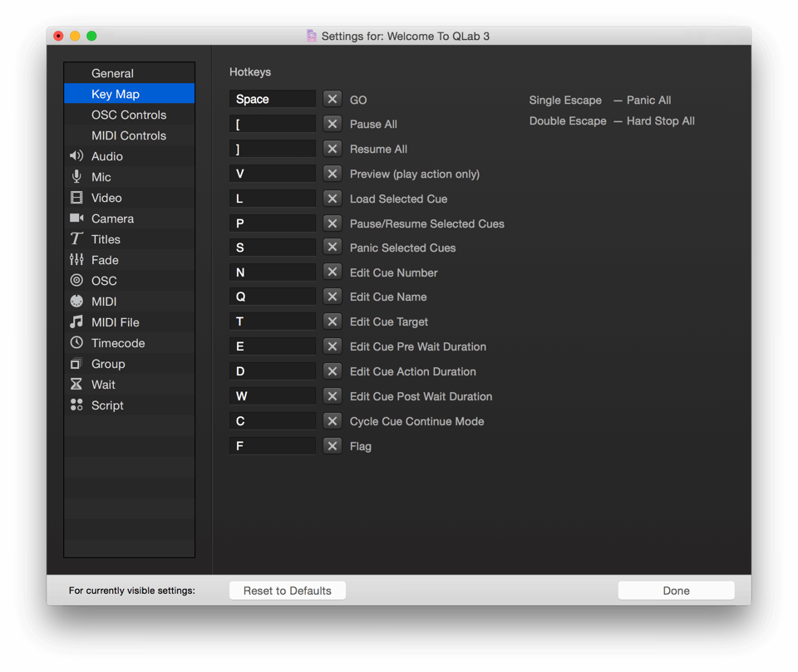
Task: Go to MIDI Controls settings
Action: [x=129, y=135]
